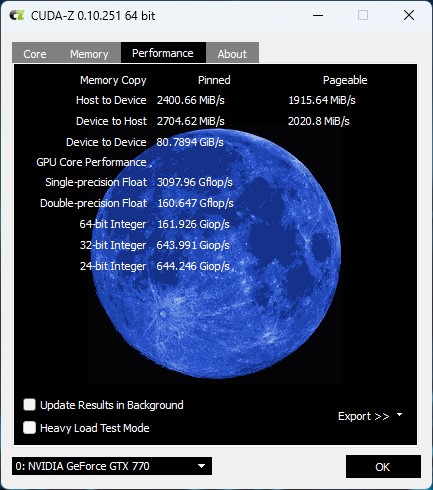433x490 pixels.
Task: Minimize the CUDA-Z window
Action: click(x=318, y=15)
